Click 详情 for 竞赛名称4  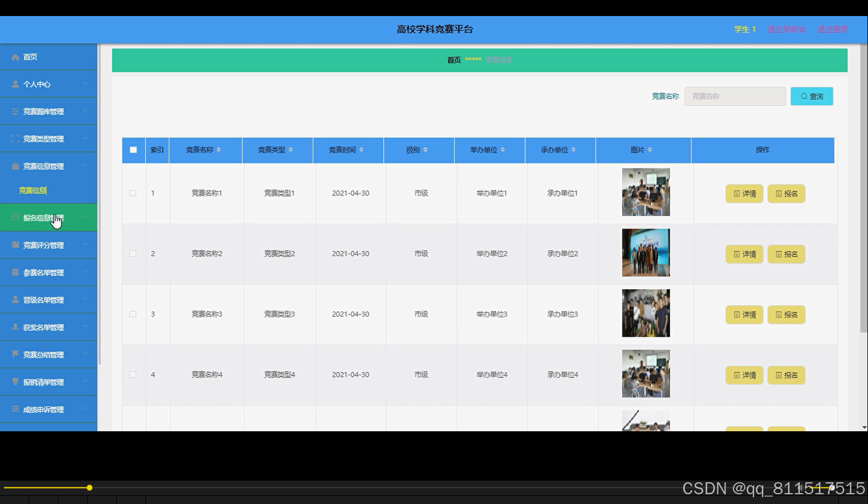coord(744,375)
